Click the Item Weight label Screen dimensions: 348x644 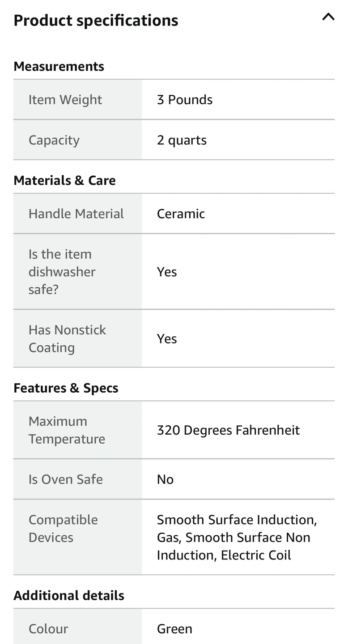pyautogui.click(x=65, y=100)
